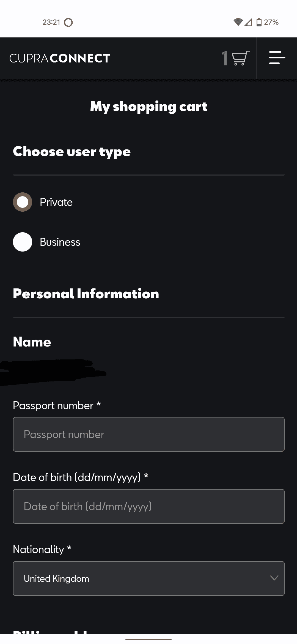Tap the redacted name under Name

click(x=52, y=372)
